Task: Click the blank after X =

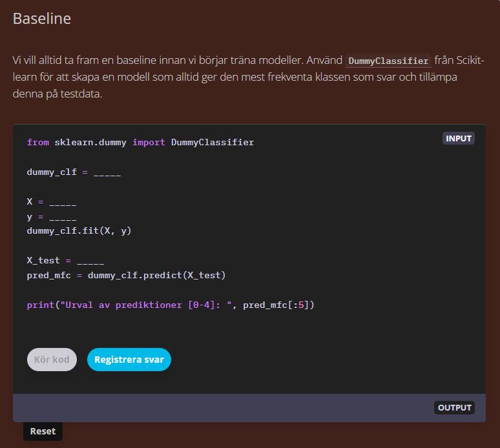Action: click(63, 201)
